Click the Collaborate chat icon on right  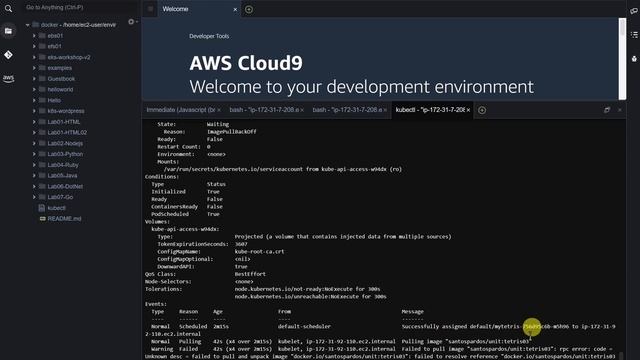[x=634, y=11]
